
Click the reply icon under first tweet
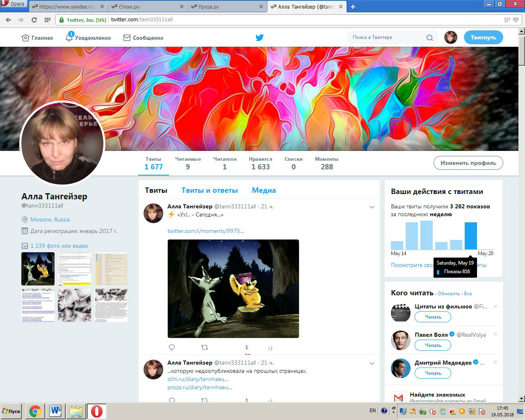(172, 347)
